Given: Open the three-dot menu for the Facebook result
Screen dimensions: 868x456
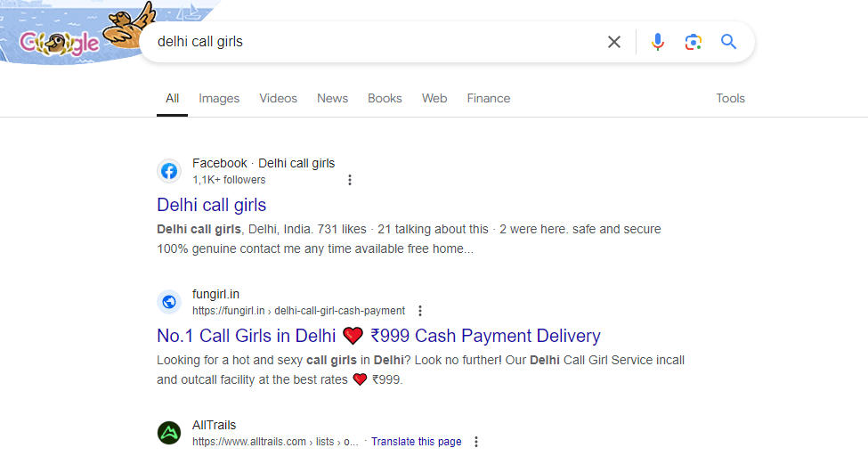Looking at the screenshot, I should tap(350, 180).
